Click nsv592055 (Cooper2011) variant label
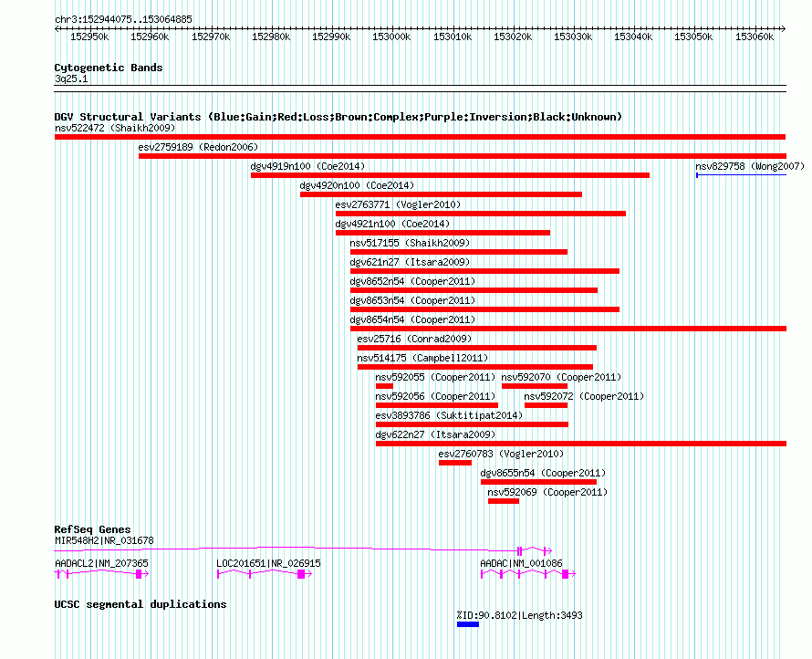This screenshot has height=659, width=812. [x=435, y=377]
